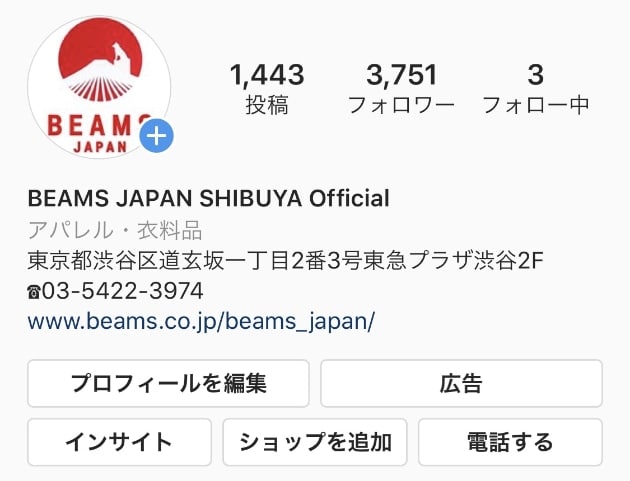Viewport: 630px width, 481px height.
Task: Click the 投稿 label under 1,443
Action: click(x=267, y=105)
